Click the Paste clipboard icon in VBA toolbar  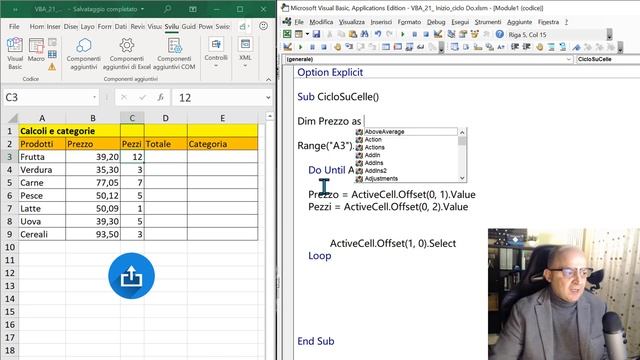353,34
